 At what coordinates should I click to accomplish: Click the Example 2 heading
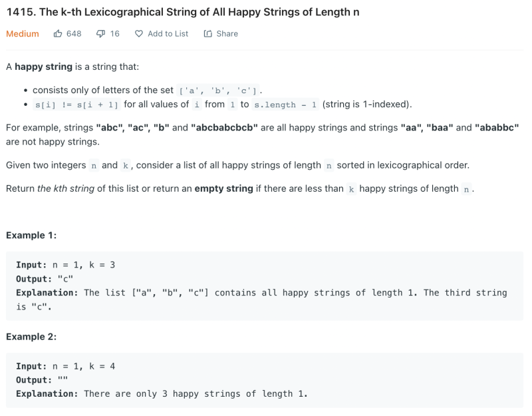point(31,337)
